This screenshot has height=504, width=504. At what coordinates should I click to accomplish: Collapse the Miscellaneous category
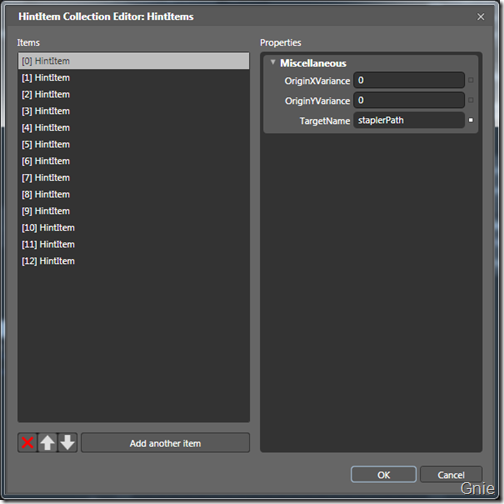pyautogui.click(x=273, y=62)
